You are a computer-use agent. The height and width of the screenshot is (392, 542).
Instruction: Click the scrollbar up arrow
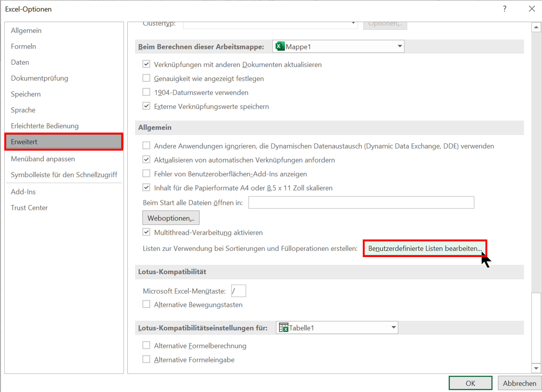(536, 27)
